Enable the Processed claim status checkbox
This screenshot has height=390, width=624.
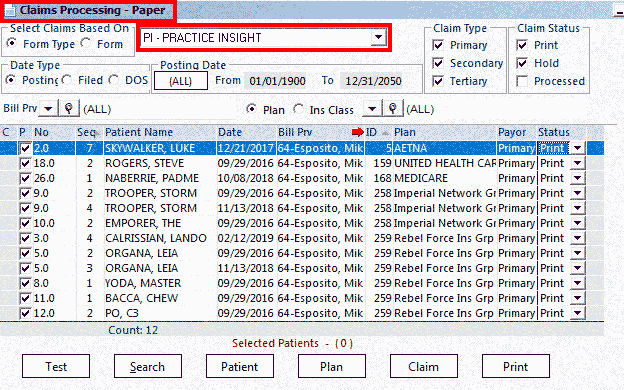[522, 81]
